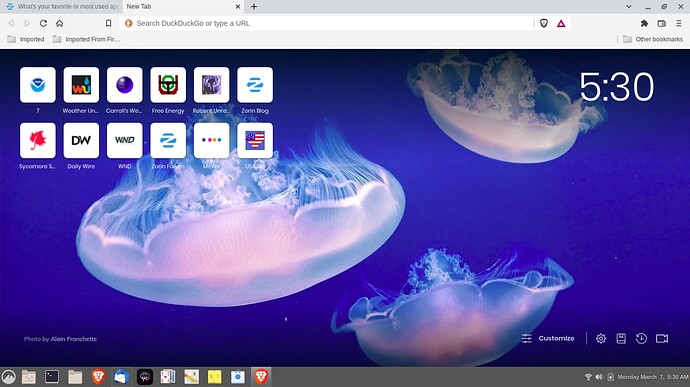Image resolution: width=690 pixels, height=387 pixels.
Task: Start Brave Talk video call icon
Action: (x=662, y=338)
